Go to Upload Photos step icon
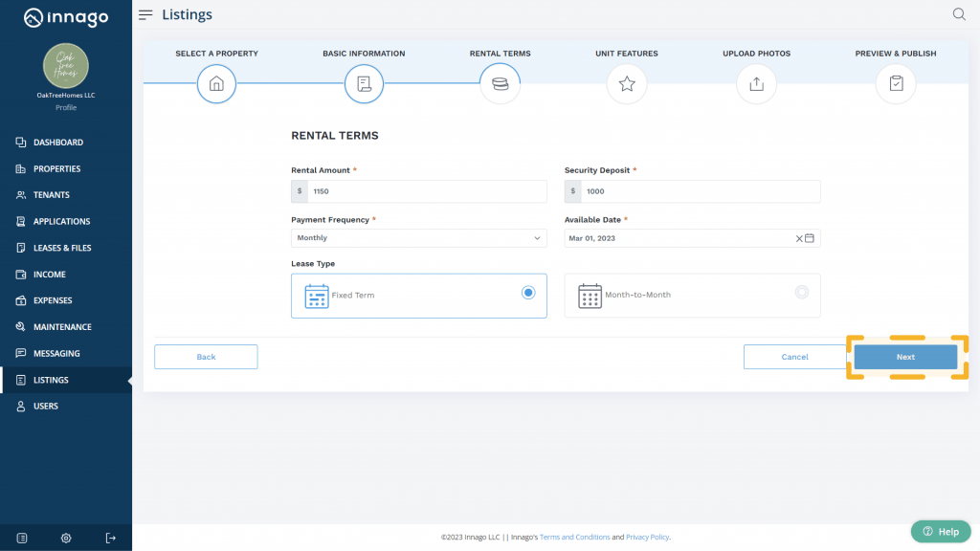980x551 pixels. (x=756, y=84)
